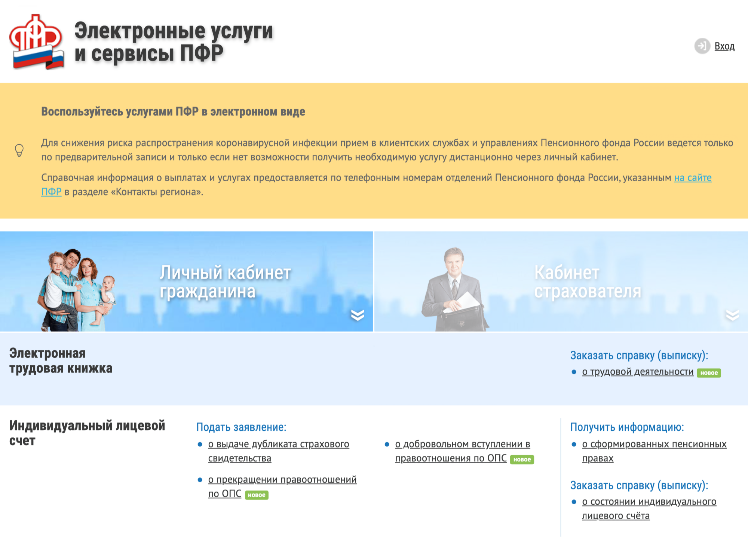
Task: Open 'о сформированных пенсионных правах' link
Action: 654,451
